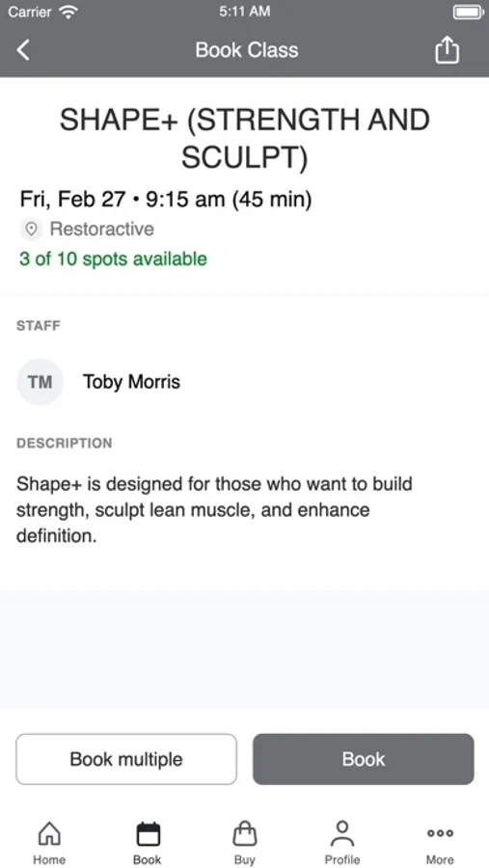Click the Book multiple button
The width and height of the screenshot is (489, 868).
point(126,759)
